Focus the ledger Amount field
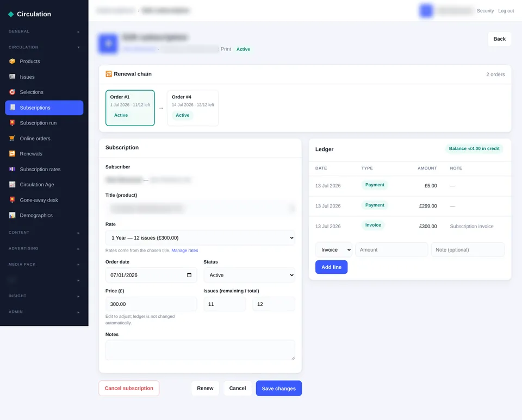522x420 pixels. [x=391, y=250]
